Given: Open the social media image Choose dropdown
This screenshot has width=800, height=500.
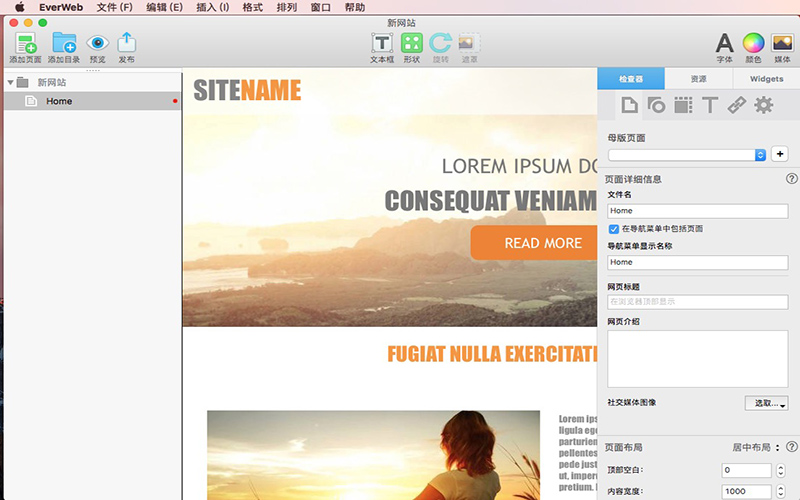Looking at the screenshot, I should pos(766,403).
